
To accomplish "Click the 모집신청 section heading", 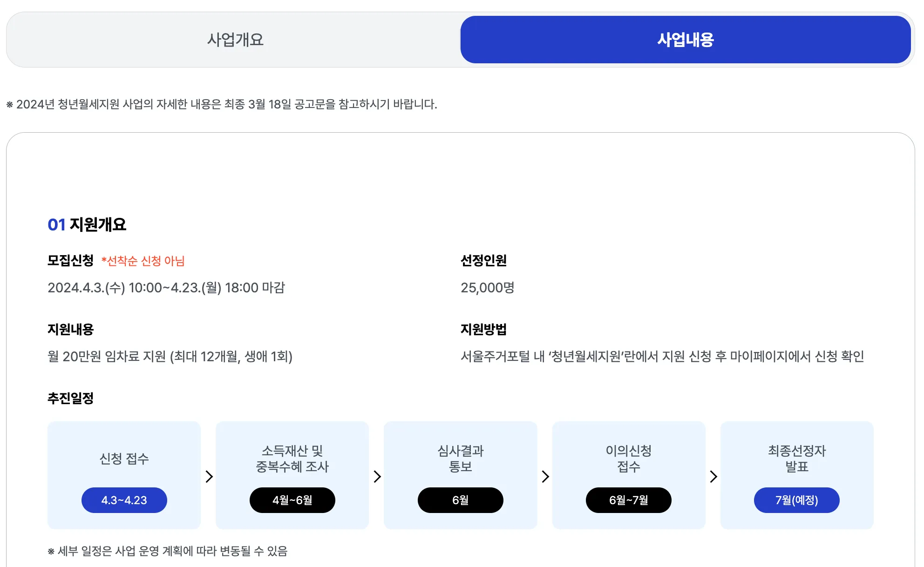I will pos(71,261).
